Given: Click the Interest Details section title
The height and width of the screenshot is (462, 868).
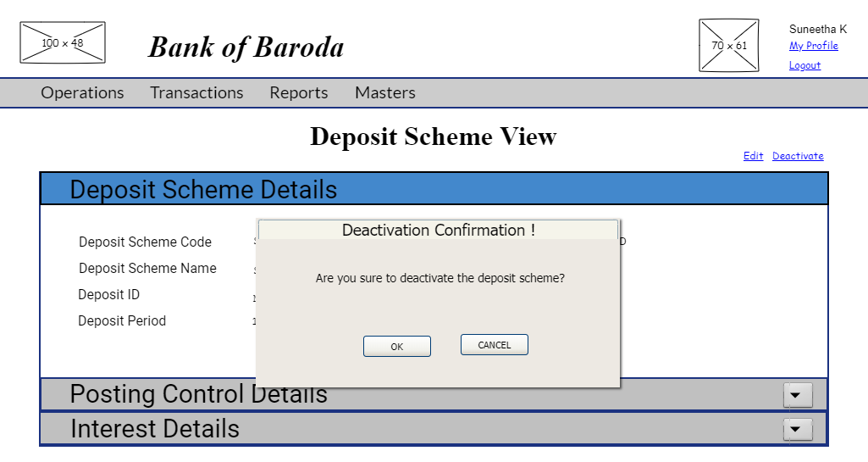Looking at the screenshot, I should 155,429.
